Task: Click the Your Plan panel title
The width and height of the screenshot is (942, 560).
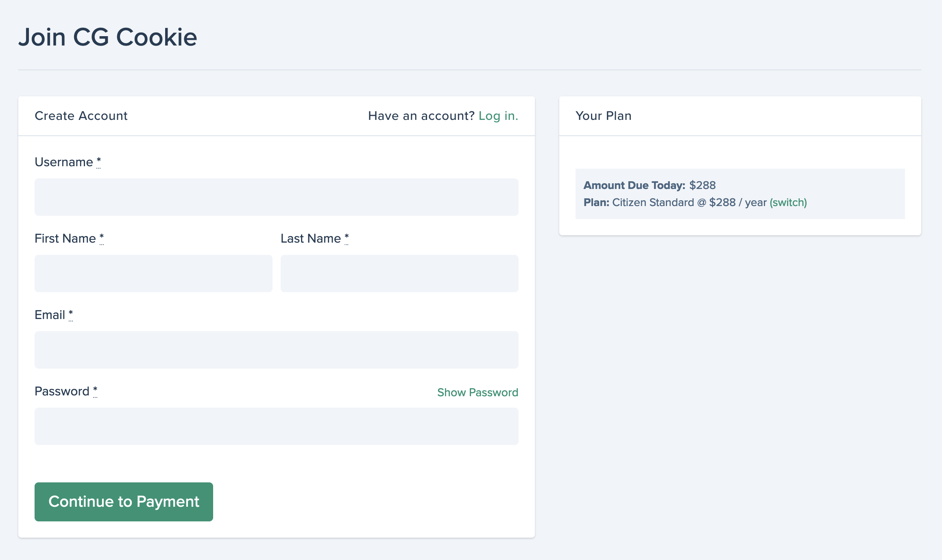Action: (604, 116)
